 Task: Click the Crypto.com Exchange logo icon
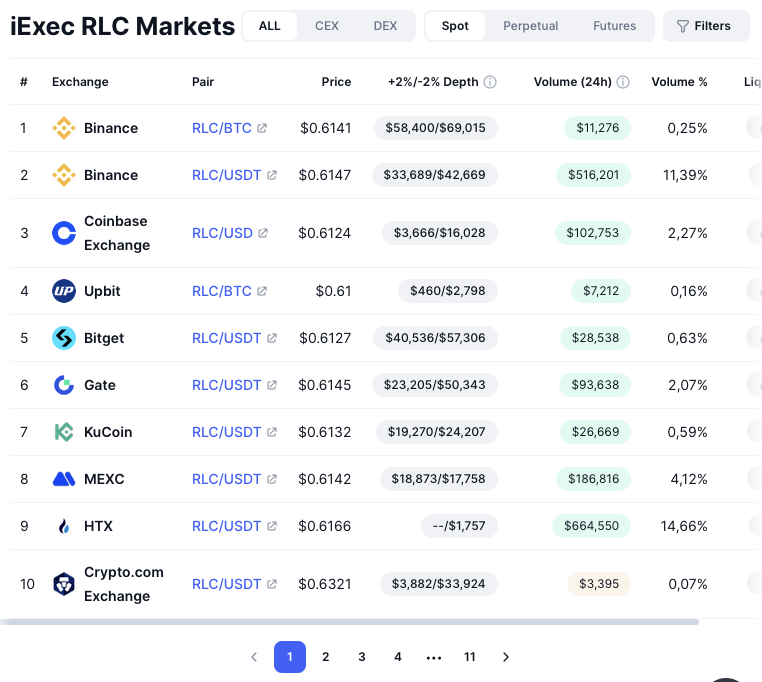point(64,584)
